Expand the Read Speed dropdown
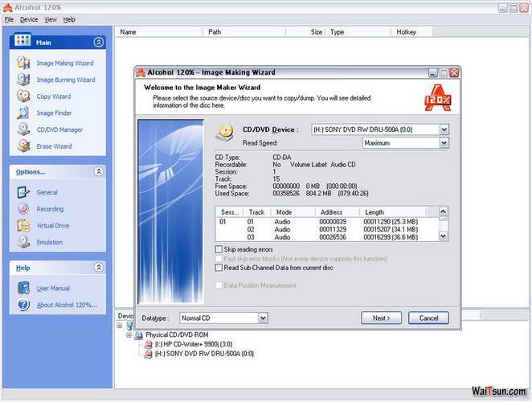532x402 pixels. [x=444, y=143]
